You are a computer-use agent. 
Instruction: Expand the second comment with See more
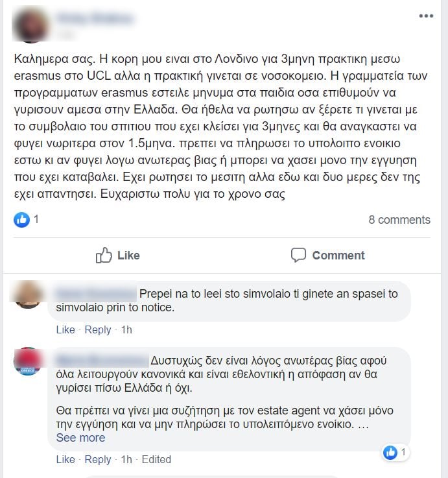[x=81, y=438]
